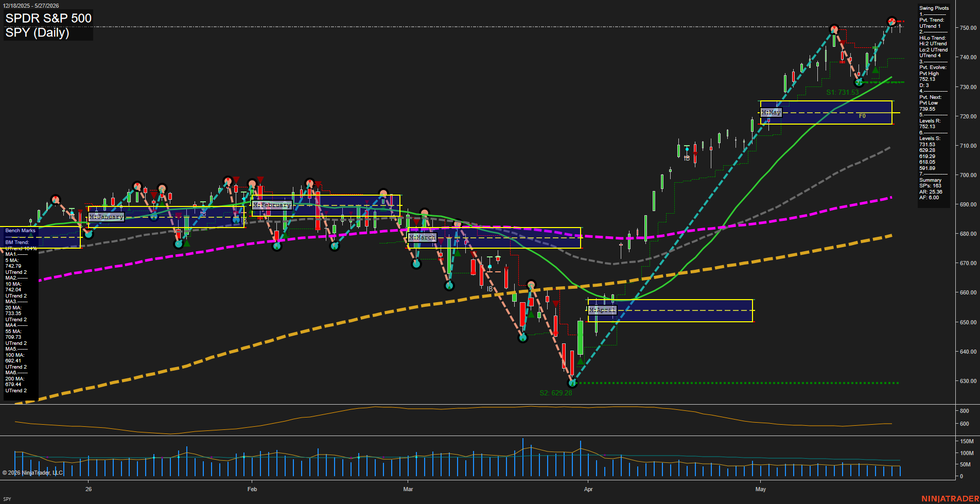Image resolution: width=980 pixels, height=504 pixels.
Task: Click the swing low pivot marker at 629.28
Action: (572, 383)
